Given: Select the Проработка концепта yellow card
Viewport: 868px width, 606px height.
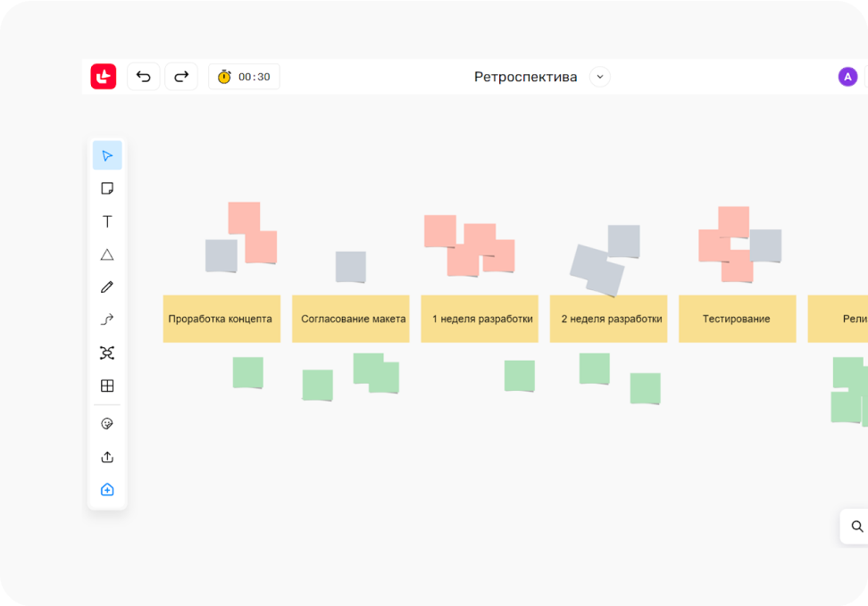Looking at the screenshot, I should [x=221, y=319].
